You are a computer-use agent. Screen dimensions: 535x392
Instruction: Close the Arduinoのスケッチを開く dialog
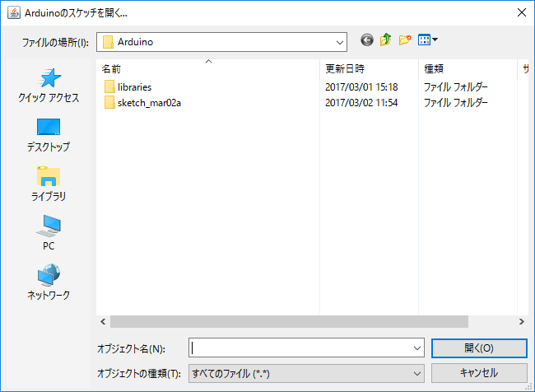click(x=521, y=12)
